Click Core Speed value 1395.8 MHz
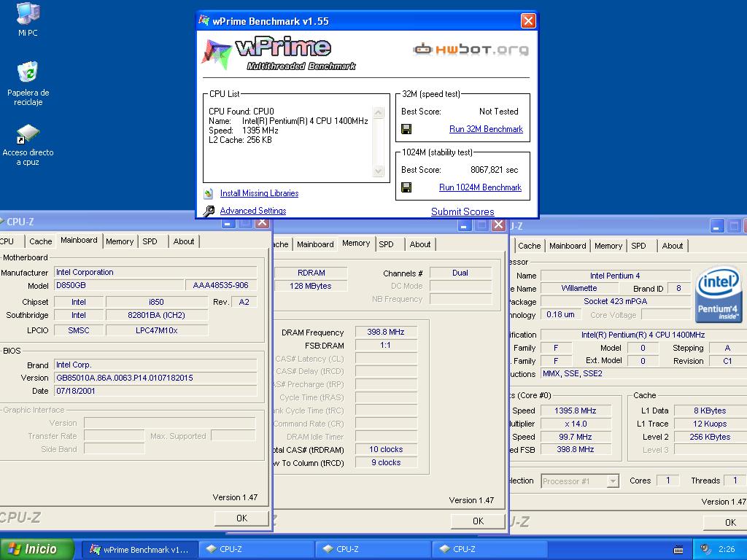 coord(576,411)
